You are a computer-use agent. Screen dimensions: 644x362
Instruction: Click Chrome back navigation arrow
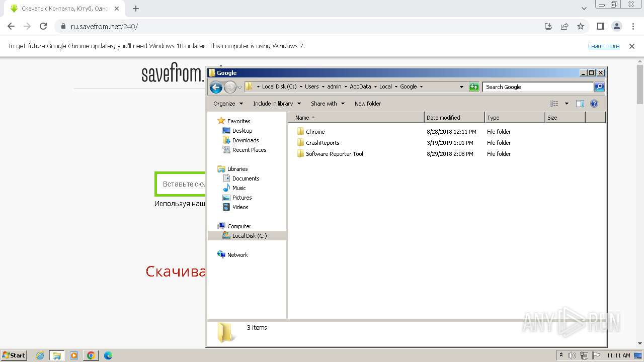(11, 26)
